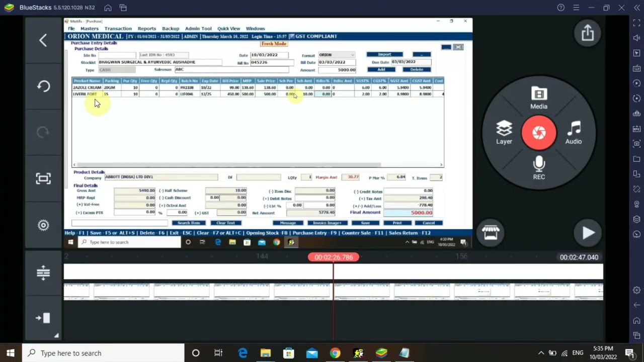
Task: Open Microsoft Edge from the Windows taskbar
Action: [243, 353]
